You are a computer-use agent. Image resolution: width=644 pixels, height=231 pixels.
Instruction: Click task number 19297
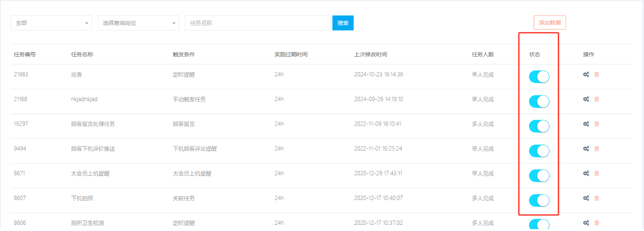(21, 124)
